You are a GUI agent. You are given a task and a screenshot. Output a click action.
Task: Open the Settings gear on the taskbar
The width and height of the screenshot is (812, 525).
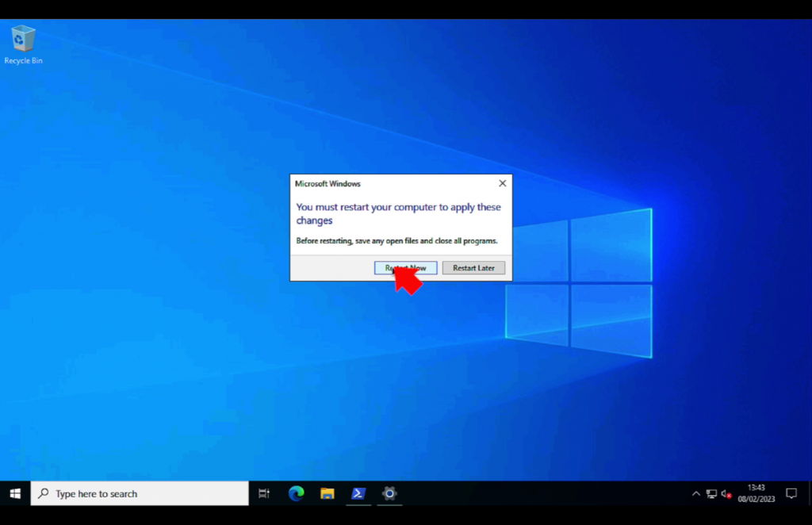pyautogui.click(x=389, y=493)
